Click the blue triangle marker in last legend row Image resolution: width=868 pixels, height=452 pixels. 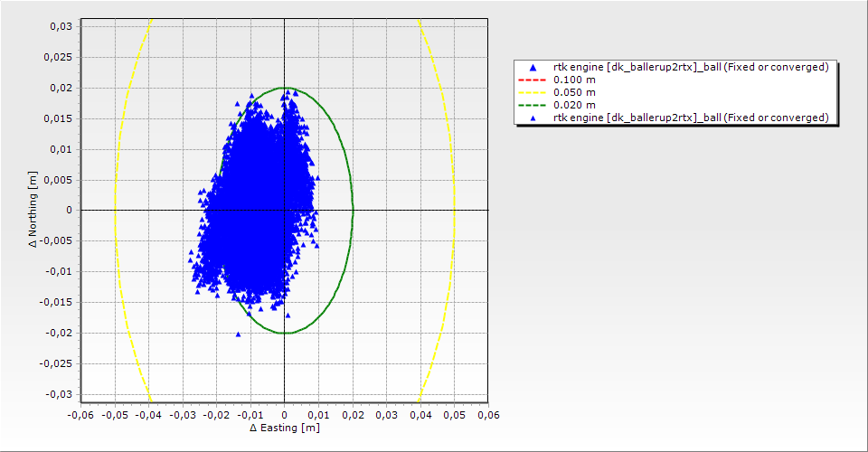(533, 118)
